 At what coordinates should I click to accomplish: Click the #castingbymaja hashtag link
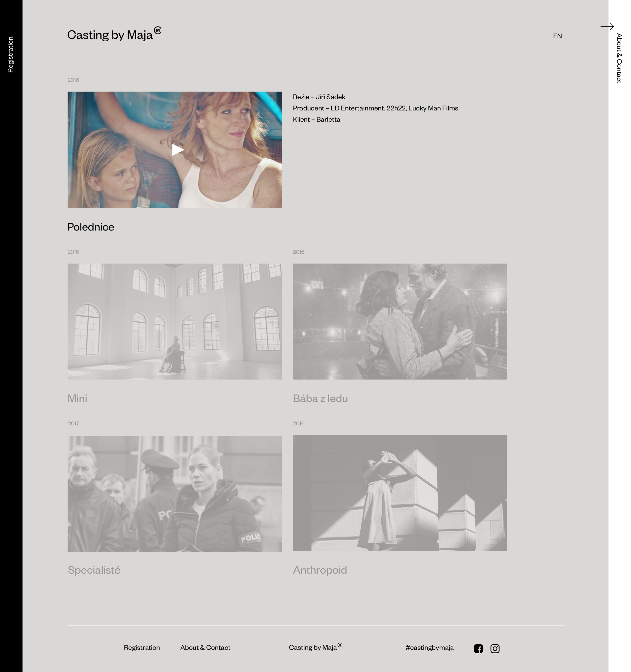[430, 647]
